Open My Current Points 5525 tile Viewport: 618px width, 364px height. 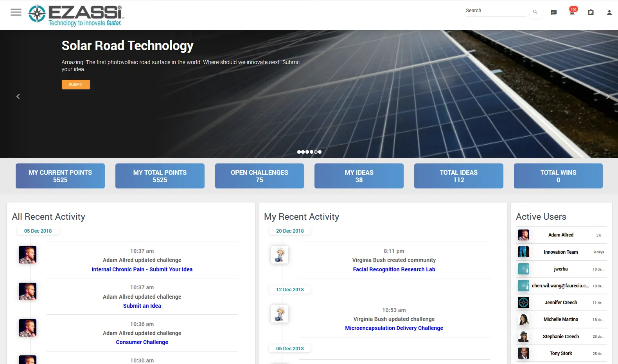[60, 176]
